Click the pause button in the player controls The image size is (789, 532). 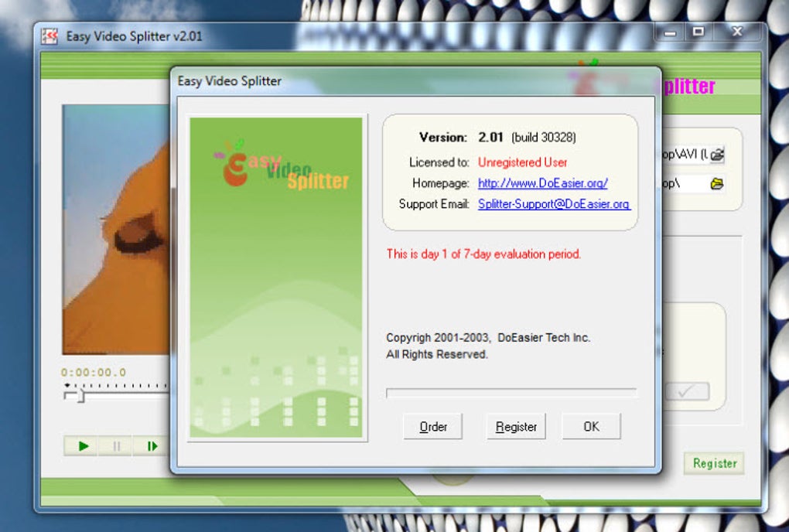coord(116,446)
